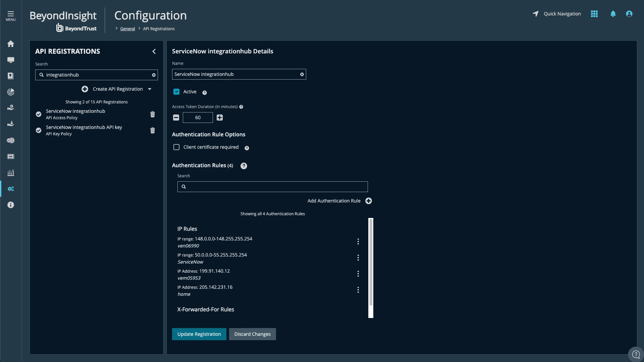Click API Registrations breadcrumb

point(159,29)
